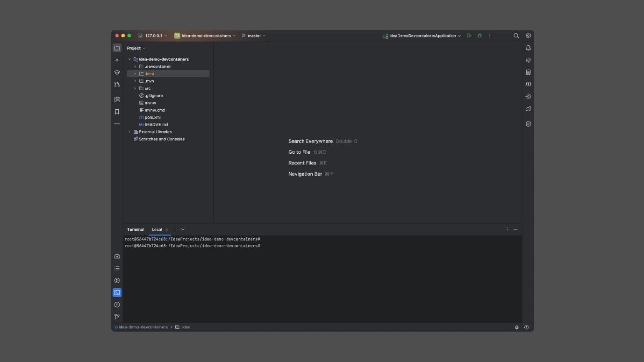The image size is (644, 362).
Task: Open Search Everywhere via magnifier icon
Action: pos(516,35)
